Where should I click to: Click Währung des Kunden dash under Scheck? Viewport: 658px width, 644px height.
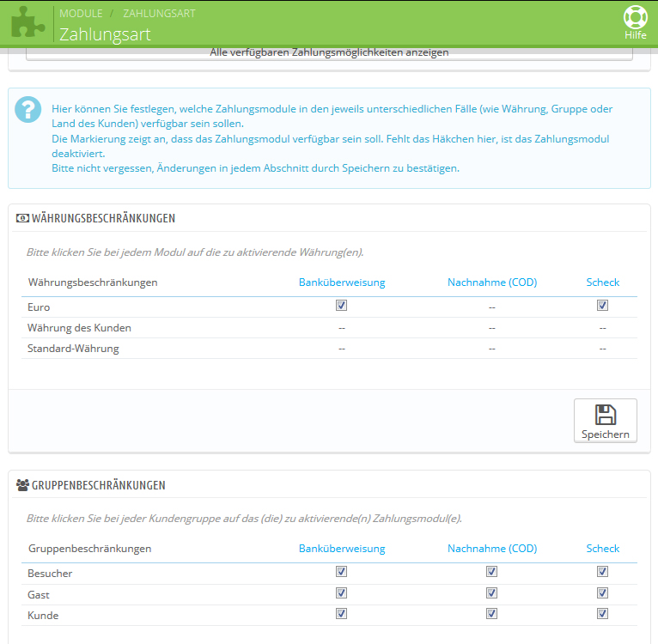point(603,328)
